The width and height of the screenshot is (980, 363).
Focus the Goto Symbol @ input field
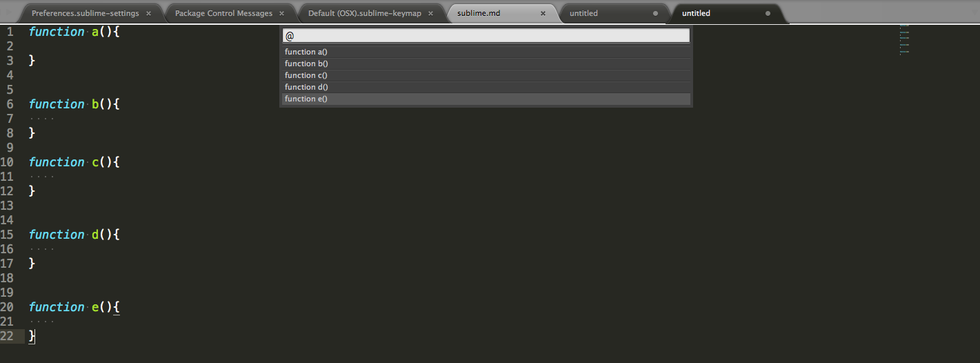point(486,36)
